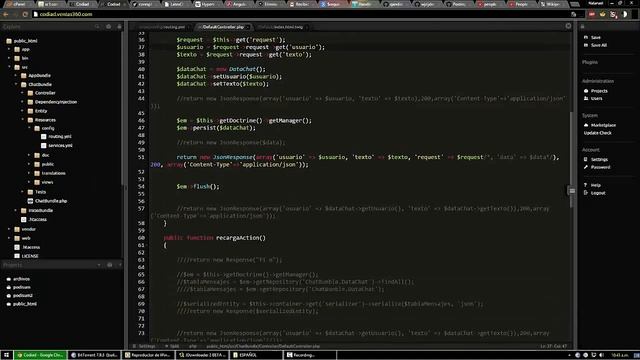Image resolution: width=640 pixels, height=360 pixels.
Task: Click the lock icon atop right sidebar
Action: 582,27
